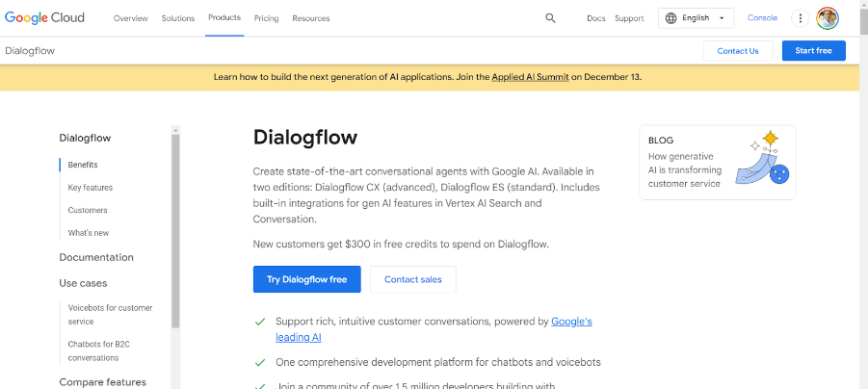Open Documentation in the sidebar
The image size is (868, 389).
96,257
